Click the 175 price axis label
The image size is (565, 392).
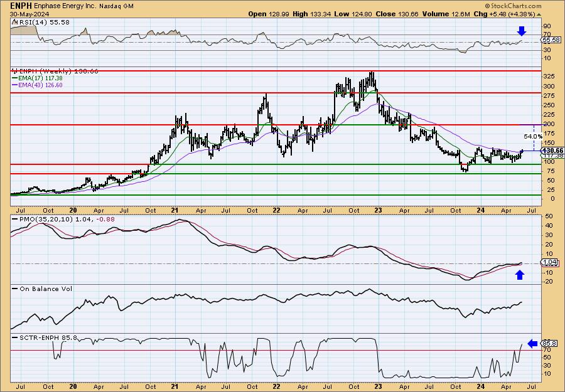click(x=549, y=133)
